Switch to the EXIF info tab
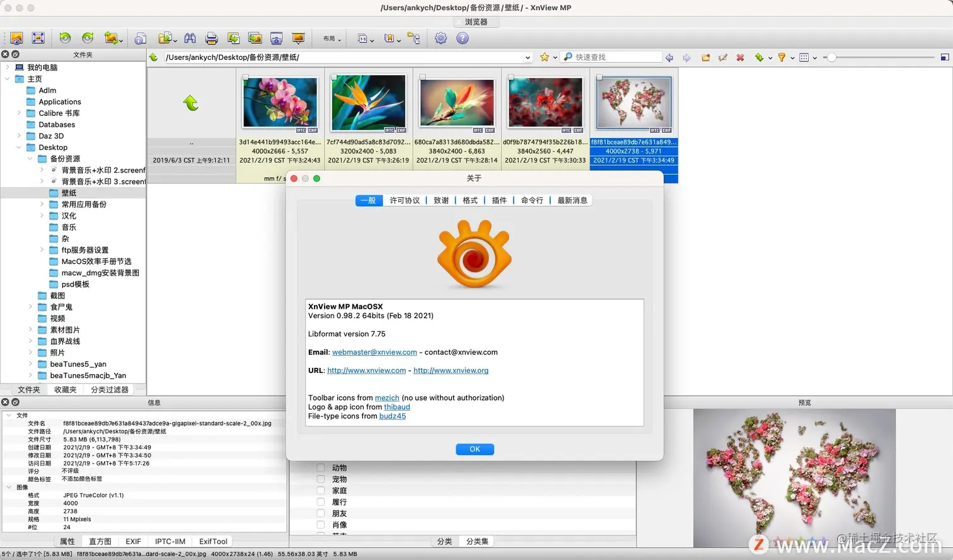This screenshot has height=560, width=953. (133, 542)
